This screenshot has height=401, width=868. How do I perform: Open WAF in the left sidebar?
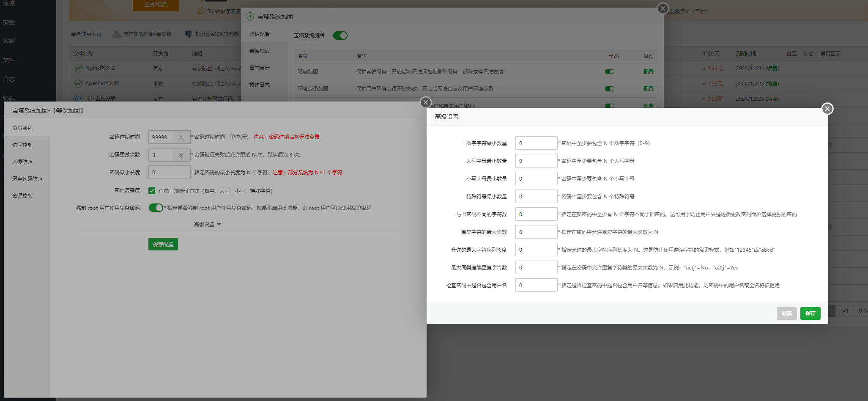point(9,41)
